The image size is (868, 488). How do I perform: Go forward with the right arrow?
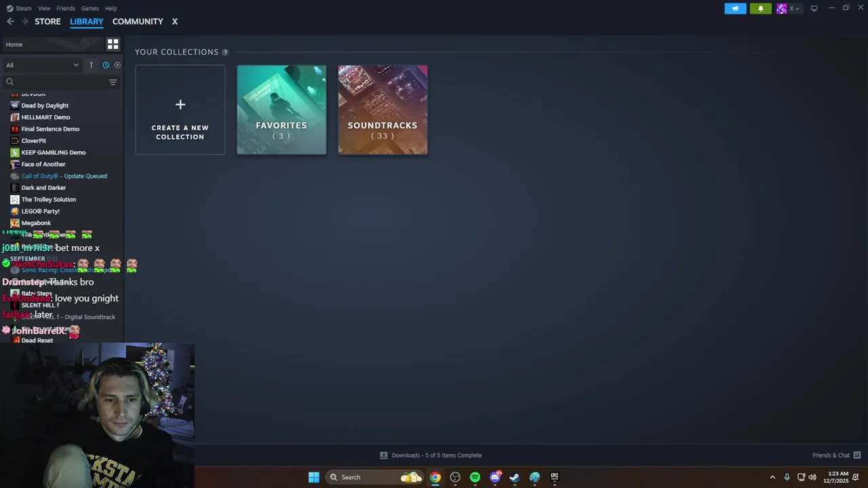(24, 22)
